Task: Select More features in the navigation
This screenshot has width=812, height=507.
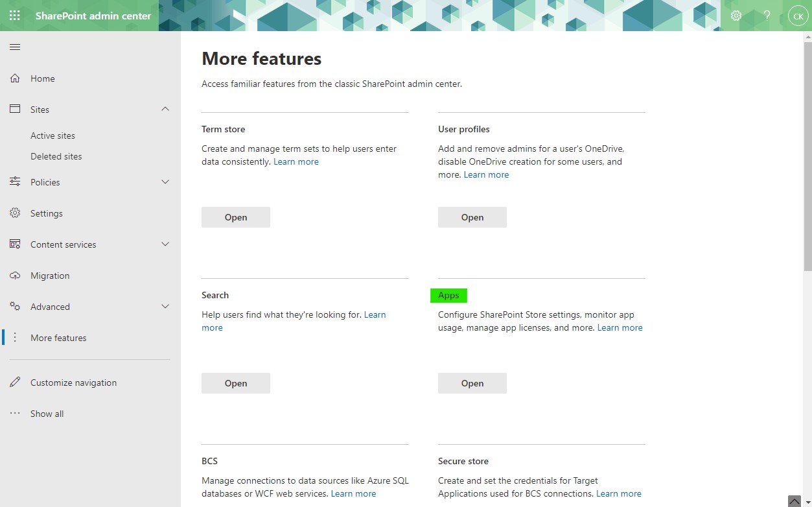Action: click(x=58, y=338)
